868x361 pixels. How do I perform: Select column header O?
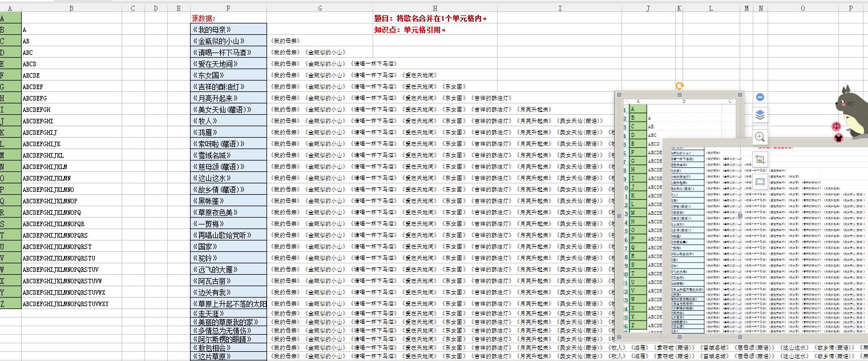point(803,8)
